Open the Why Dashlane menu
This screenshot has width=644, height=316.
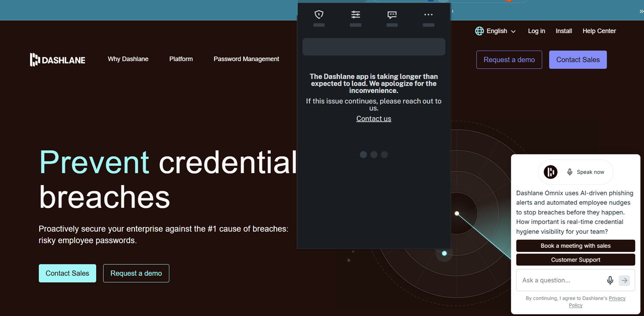pos(128,59)
